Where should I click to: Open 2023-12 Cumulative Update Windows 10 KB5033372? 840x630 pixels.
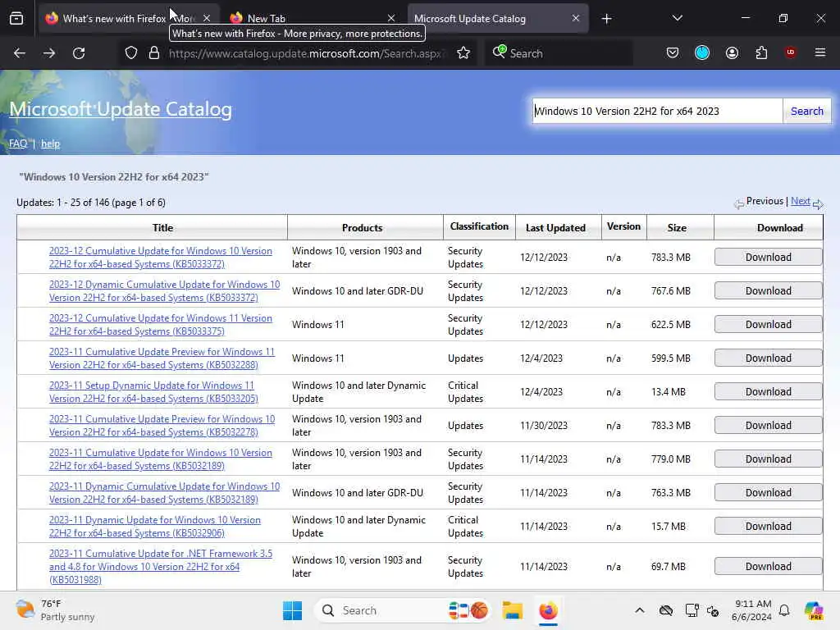(161, 257)
